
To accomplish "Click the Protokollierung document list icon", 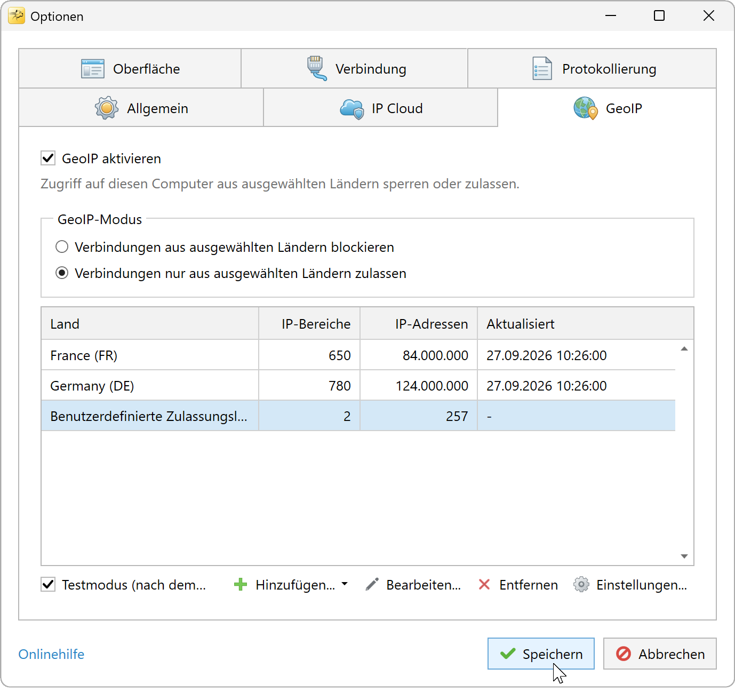I will coord(542,69).
